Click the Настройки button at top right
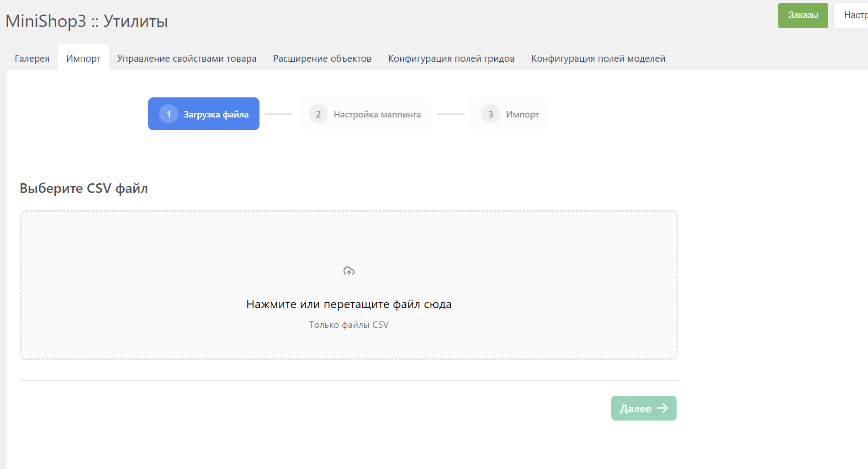The height and width of the screenshot is (469, 868). pos(853,16)
